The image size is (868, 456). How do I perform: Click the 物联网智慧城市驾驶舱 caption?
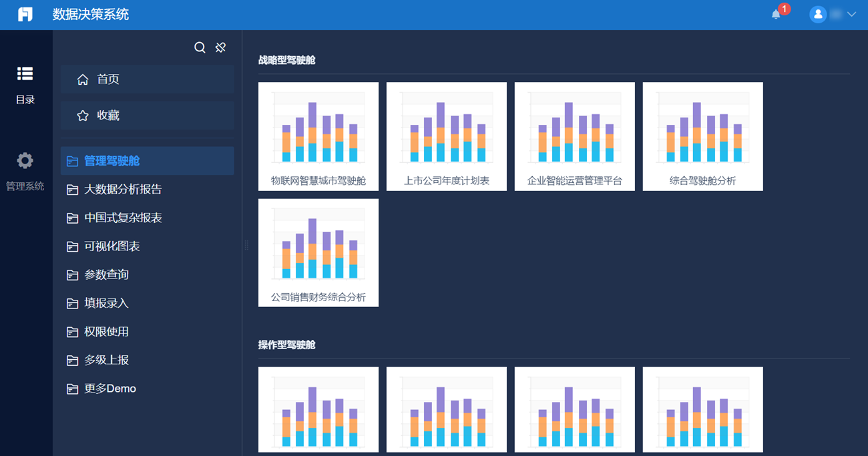pyautogui.click(x=318, y=181)
